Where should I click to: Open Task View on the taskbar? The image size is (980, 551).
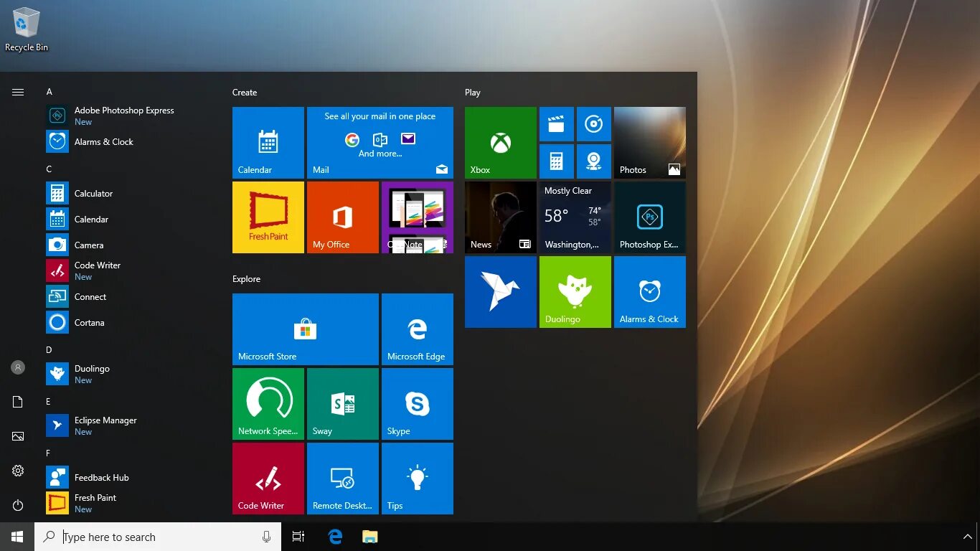tap(298, 537)
